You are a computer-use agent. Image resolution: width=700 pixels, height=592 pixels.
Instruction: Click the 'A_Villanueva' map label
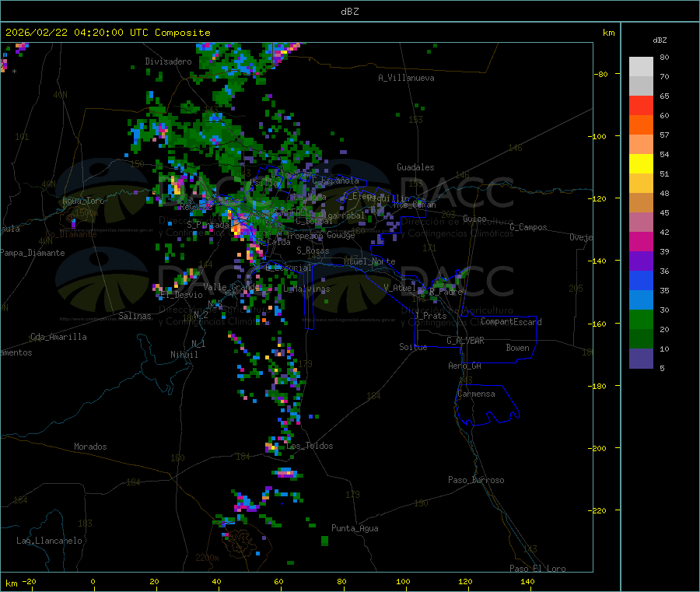click(x=406, y=78)
